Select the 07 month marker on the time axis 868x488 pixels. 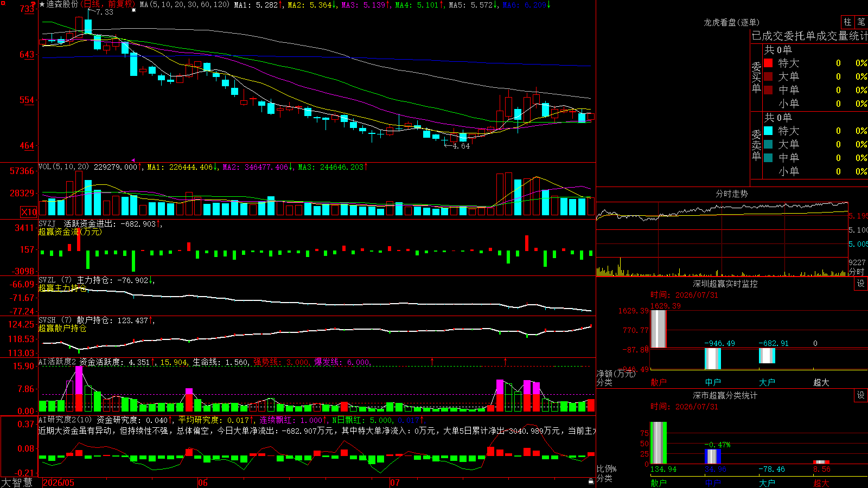pyautogui.click(x=395, y=483)
